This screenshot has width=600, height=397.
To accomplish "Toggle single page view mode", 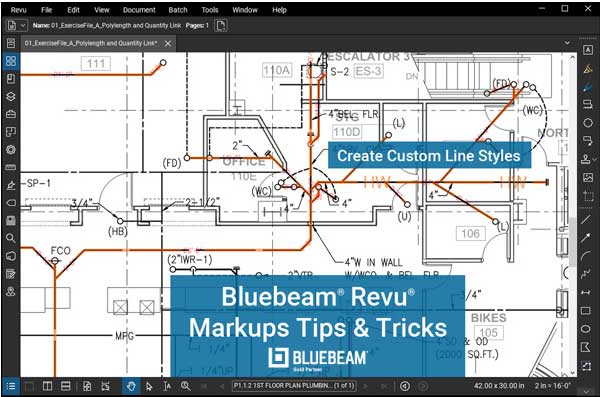I will [29, 386].
